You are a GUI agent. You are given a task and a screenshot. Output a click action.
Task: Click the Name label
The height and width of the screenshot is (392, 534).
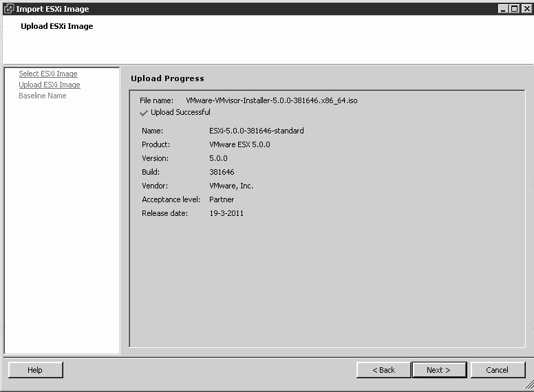tap(153, 131)
